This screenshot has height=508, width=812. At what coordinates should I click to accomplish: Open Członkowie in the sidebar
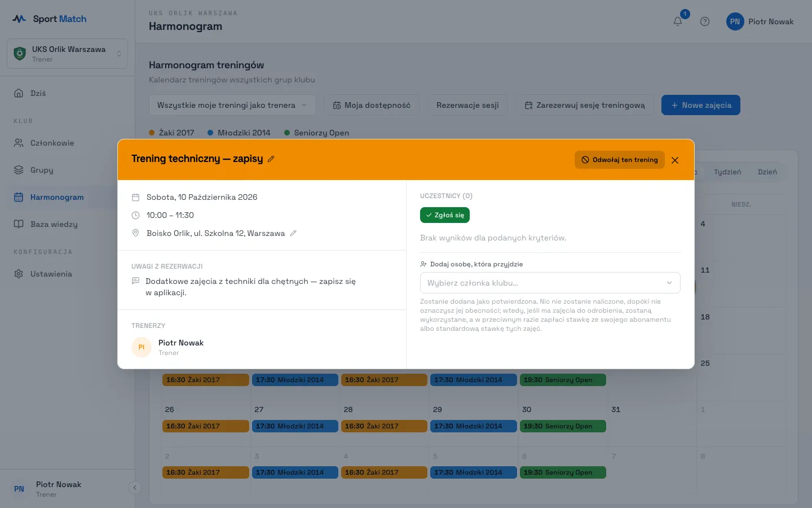pyautogui.click(x=67, y=143)
